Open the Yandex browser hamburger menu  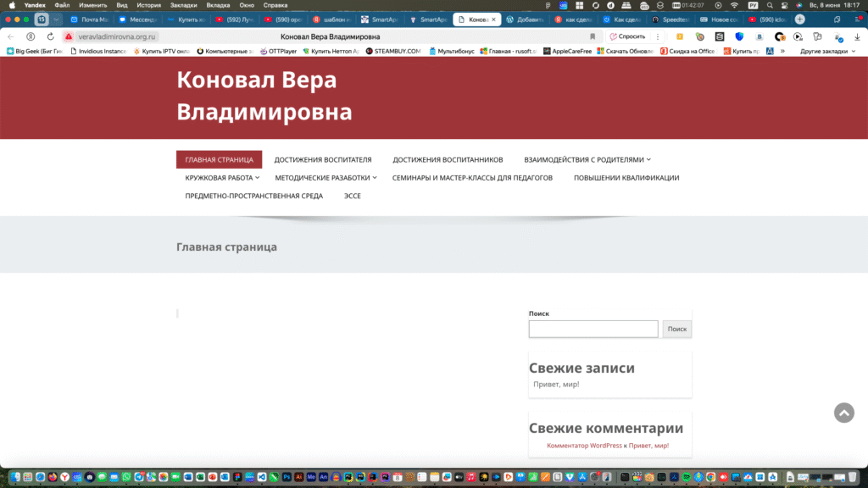(857, 19)
